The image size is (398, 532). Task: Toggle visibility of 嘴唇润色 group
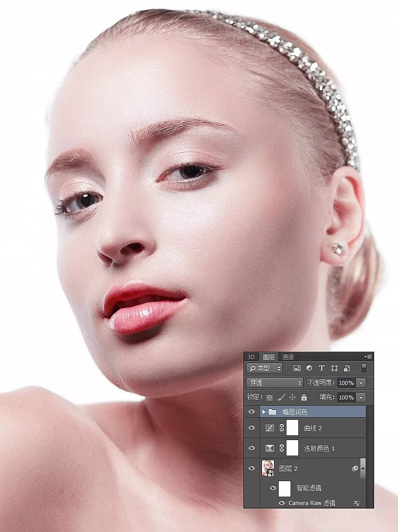click(252, 411)
